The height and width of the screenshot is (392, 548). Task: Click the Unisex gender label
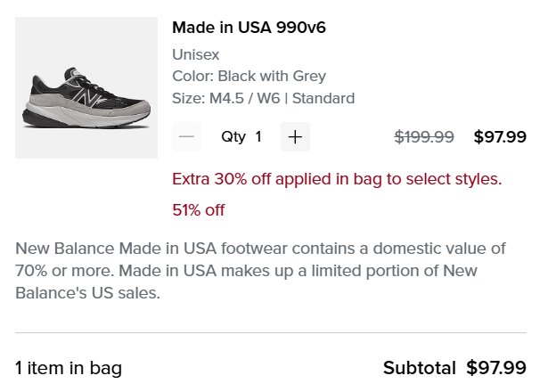tap(196, 54)
